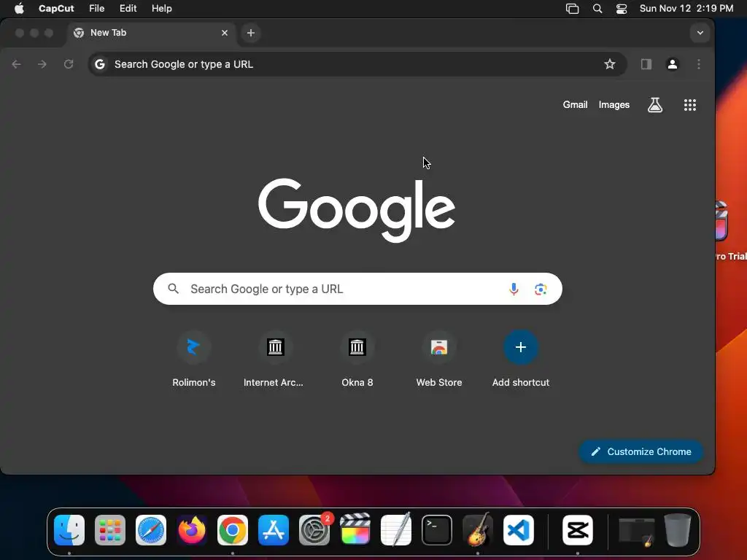Close the New Tab tab
Screen dimensions: 747x560
pyautogui.click(x=225, y=33)
